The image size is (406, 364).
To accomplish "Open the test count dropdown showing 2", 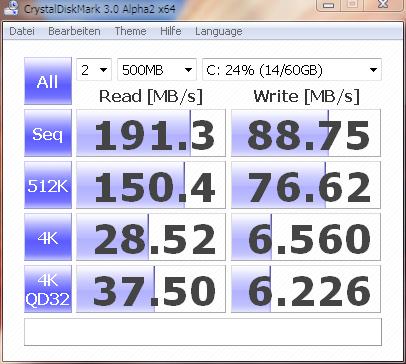I will [x=94, y=70].
